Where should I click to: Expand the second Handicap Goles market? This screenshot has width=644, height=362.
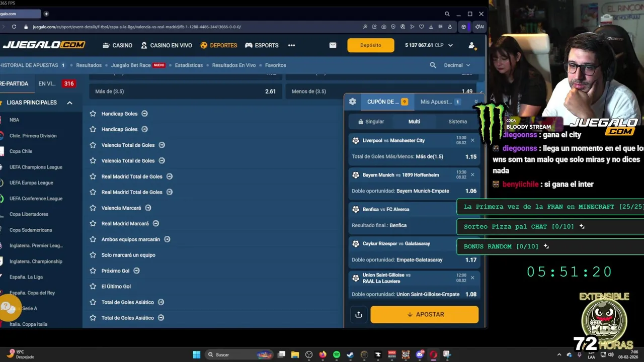144,129
